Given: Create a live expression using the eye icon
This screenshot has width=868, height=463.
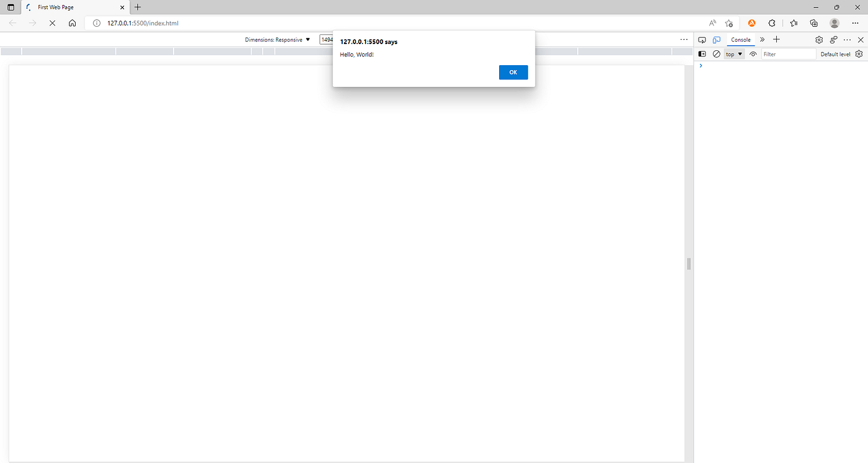Looking at the screenshot, I should (x=753, y=54).
